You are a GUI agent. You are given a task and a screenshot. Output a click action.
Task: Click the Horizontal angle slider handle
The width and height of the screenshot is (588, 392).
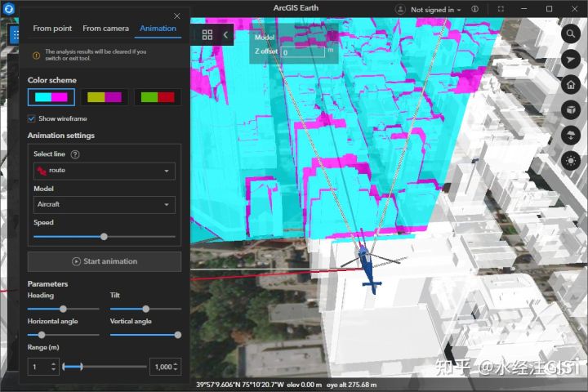[42, 335]
